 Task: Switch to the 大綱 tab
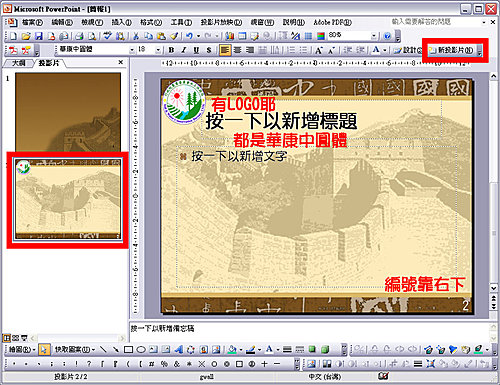point(18,63)
